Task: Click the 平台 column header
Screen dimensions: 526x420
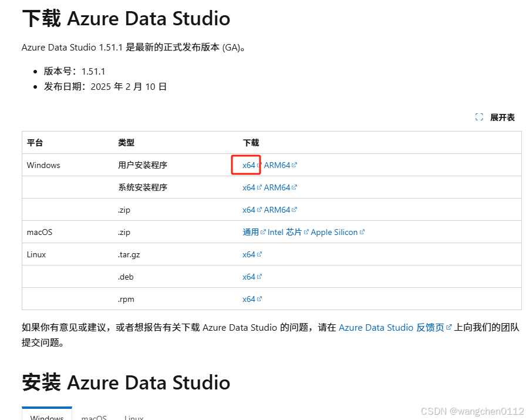Action: (x=35, y=143)
